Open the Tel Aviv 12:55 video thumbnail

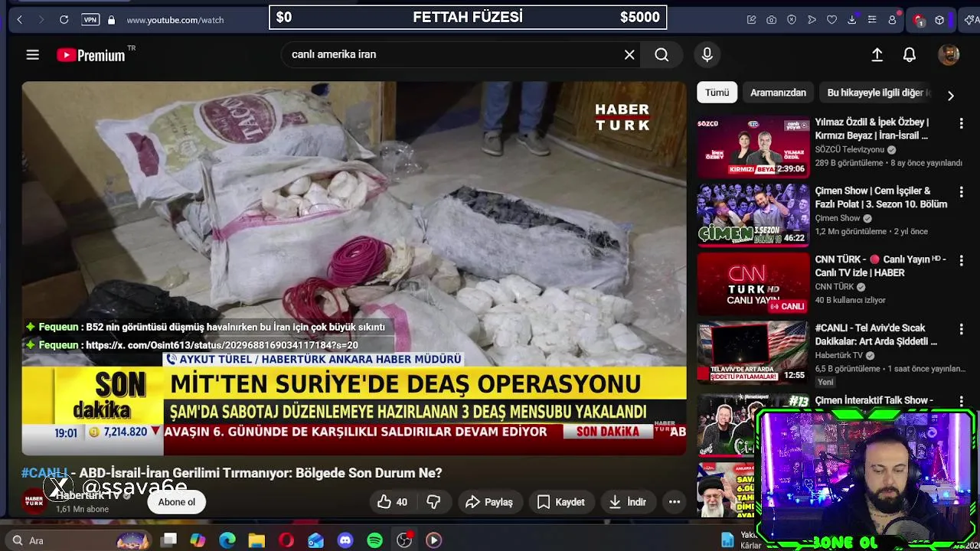click(x=753, y=352)
